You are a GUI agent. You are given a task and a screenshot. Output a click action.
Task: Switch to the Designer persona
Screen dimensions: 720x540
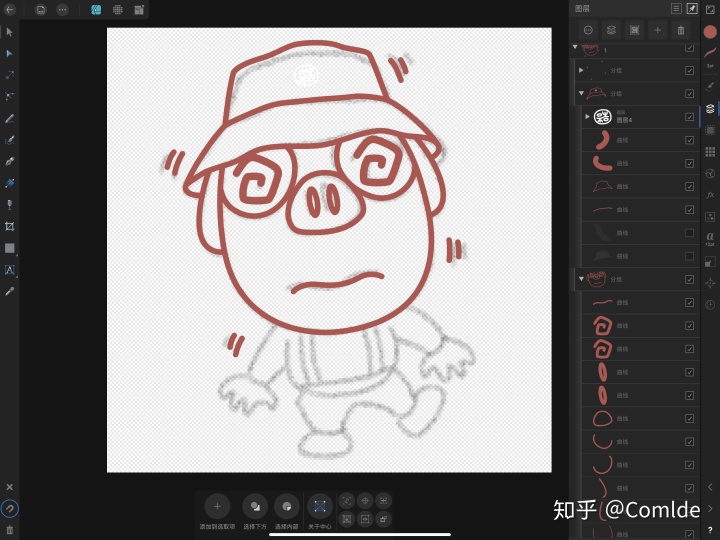96,10
